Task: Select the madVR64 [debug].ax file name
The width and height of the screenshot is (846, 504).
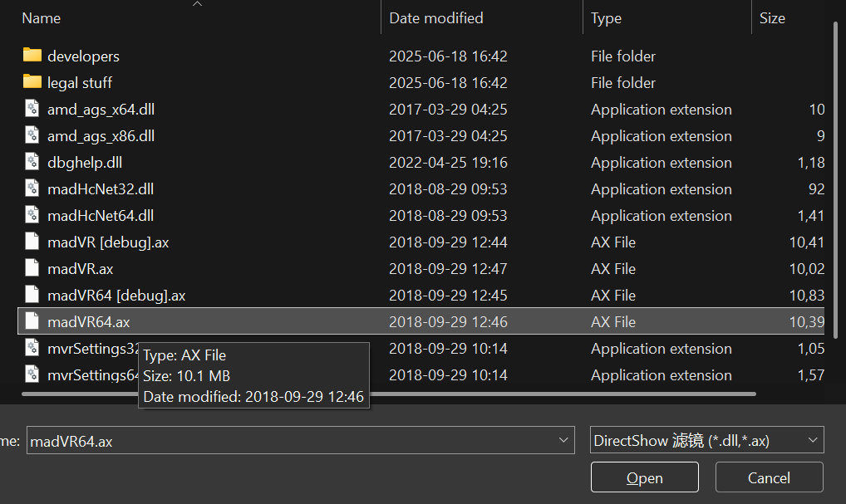Action: [x=116, y=296]
